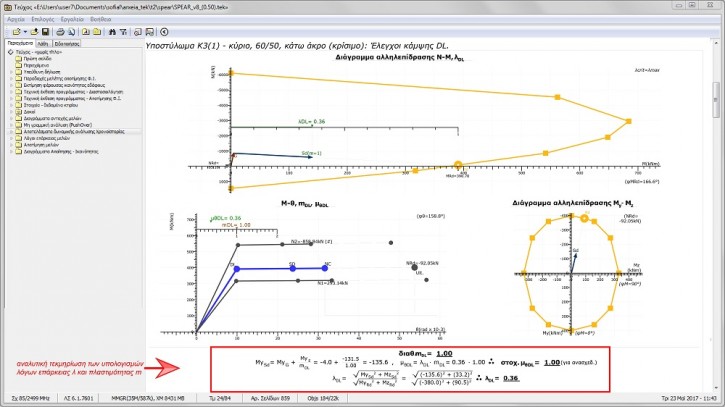Open the Αρχεία menu
This screenshot has height=407, width=725.
(x=16, y=19)
